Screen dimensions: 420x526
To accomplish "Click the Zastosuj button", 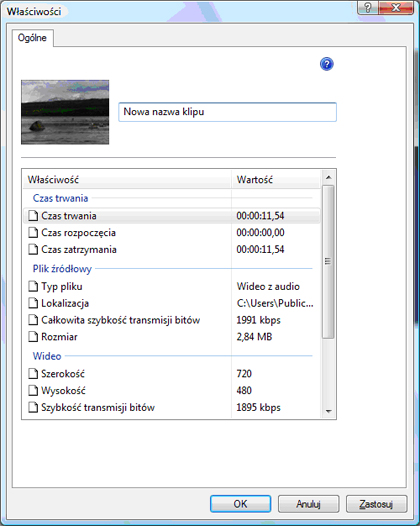I will click(376, 504).
